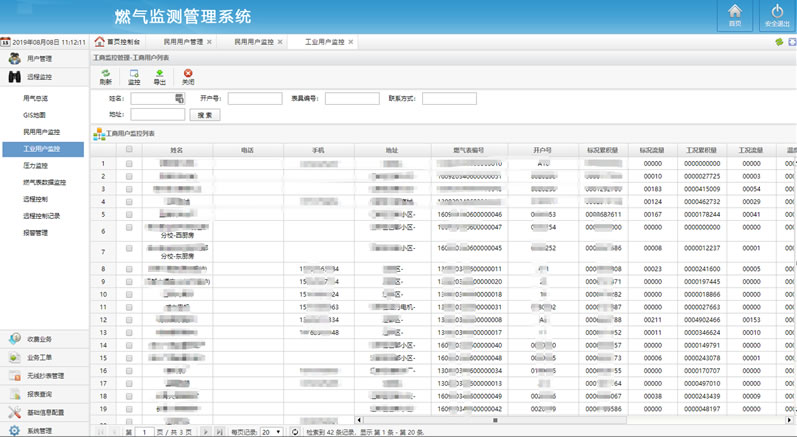The width and height of the screenshot is (797, 437).
Task: Click the 收费业务 sidebar icon
Action: (x=15, y=339)
